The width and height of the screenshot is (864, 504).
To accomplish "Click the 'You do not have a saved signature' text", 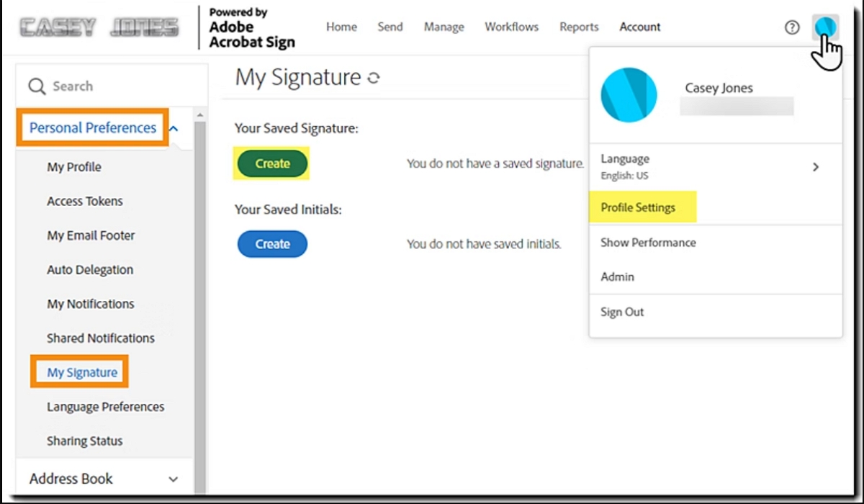I will (495, 163).
